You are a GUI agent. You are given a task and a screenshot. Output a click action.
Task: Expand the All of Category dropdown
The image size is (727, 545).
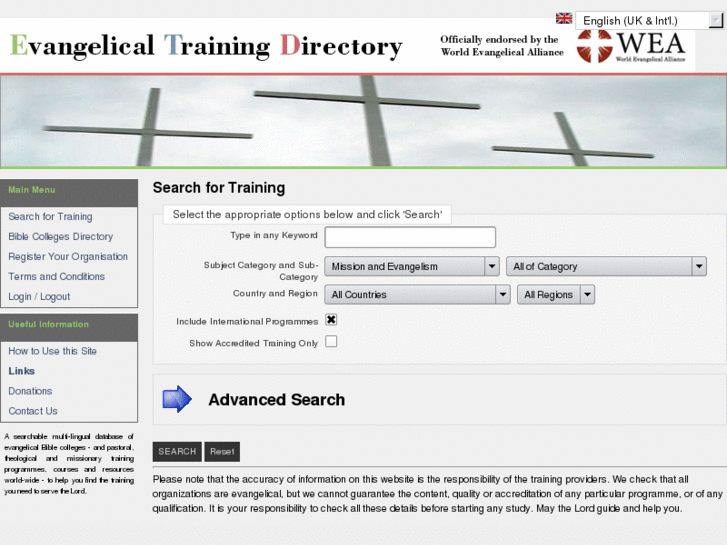tap(606, 266)
